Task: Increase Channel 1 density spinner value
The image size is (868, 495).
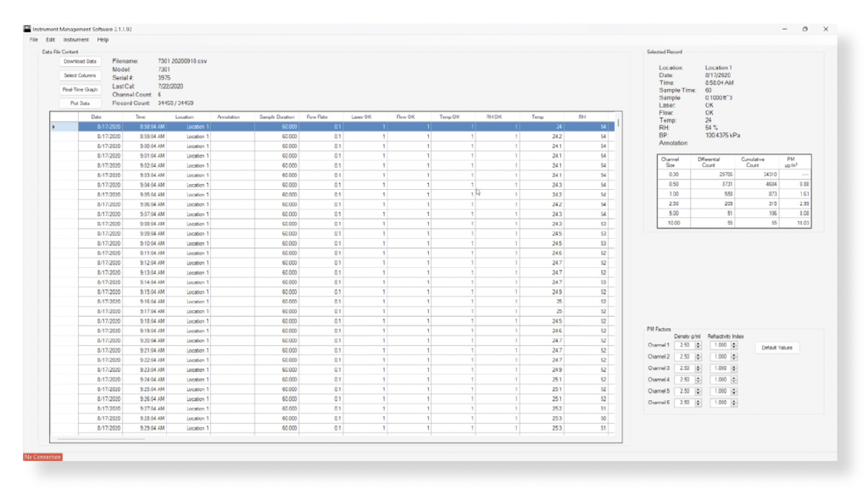Action: coord(698,343)
